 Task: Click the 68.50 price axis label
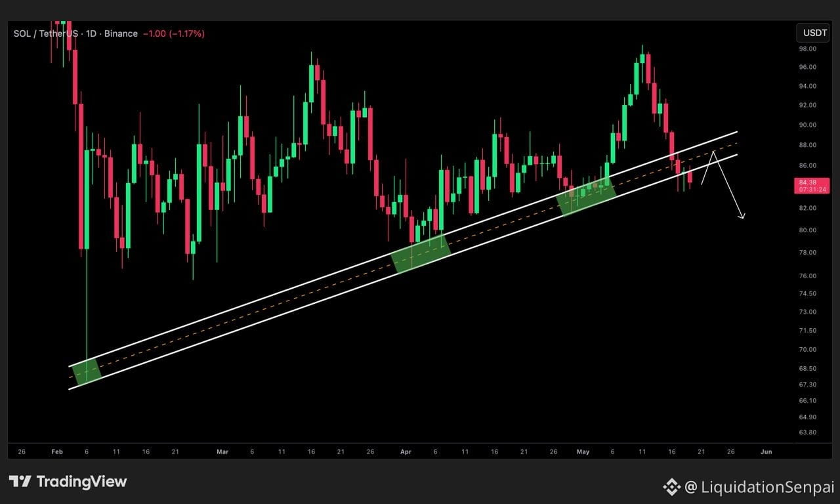[x=807, y=368]
